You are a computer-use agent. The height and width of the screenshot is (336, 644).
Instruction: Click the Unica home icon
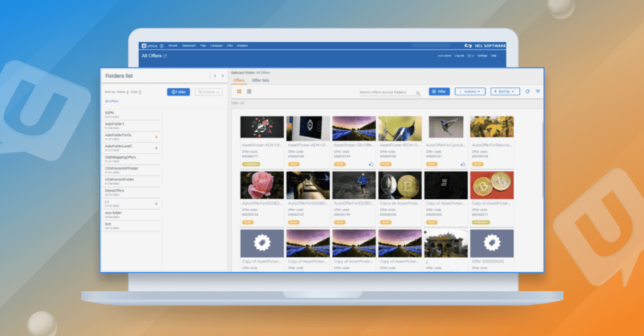(x=162, y=45)
